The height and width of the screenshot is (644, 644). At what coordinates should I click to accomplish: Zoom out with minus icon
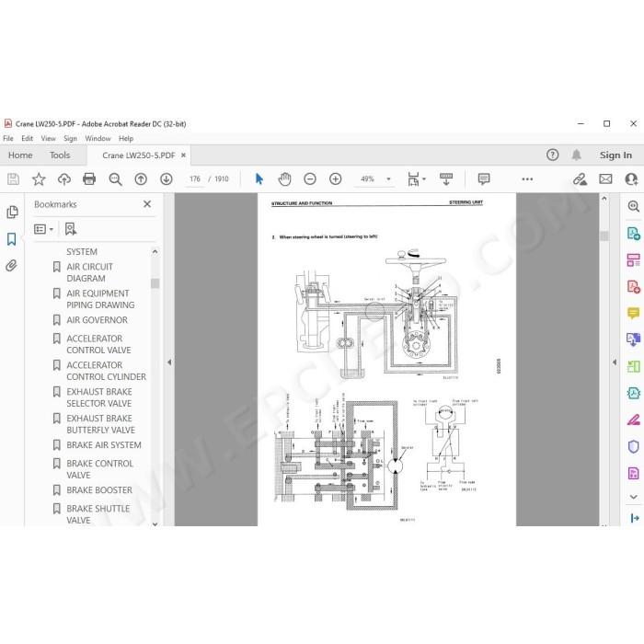click(x=310, y=179)
